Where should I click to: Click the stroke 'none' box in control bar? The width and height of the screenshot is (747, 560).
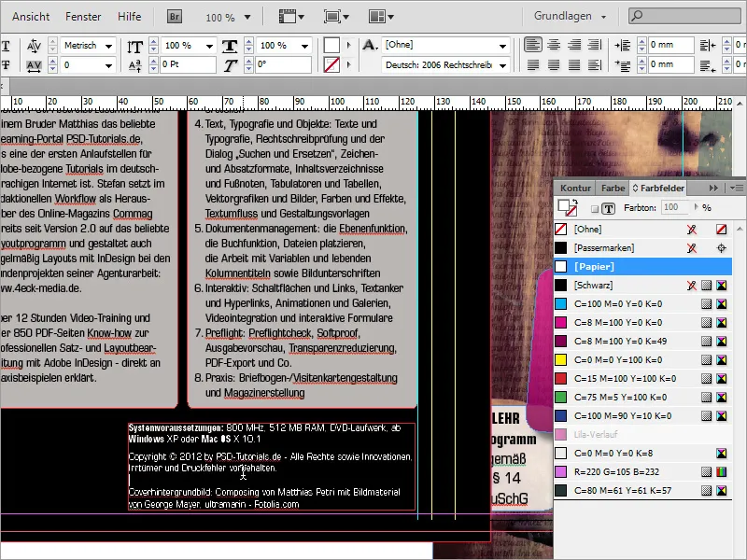pyautogui.click(x=331, y=65)
